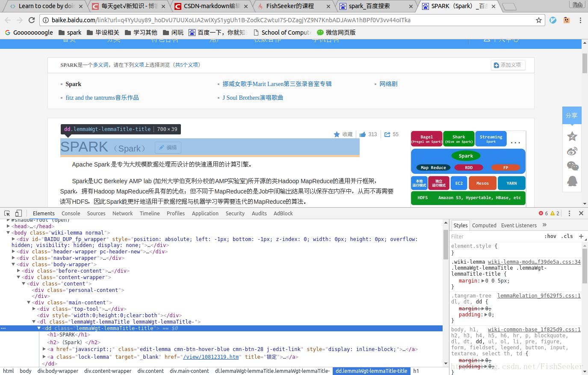Open the Application tab
Viewport: 588px width, 375px height.
(x=205, y=213)
